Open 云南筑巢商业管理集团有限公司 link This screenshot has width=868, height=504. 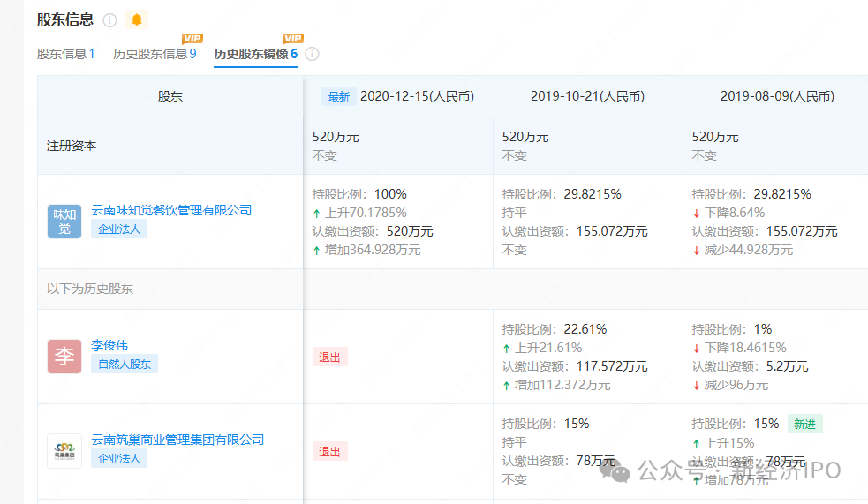[x=177, y=440]
